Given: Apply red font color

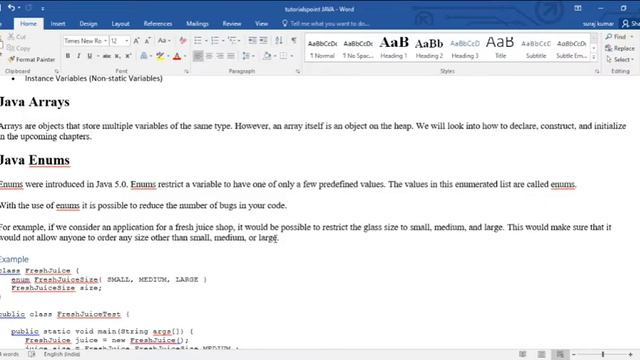Looking at the screenshot, I should coord(177,56).
